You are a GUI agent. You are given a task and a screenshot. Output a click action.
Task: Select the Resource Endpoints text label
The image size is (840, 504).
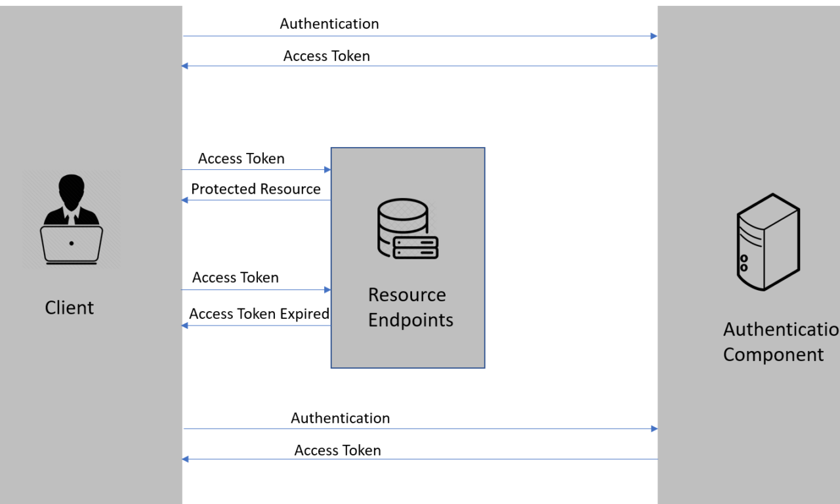coord(410,307)
